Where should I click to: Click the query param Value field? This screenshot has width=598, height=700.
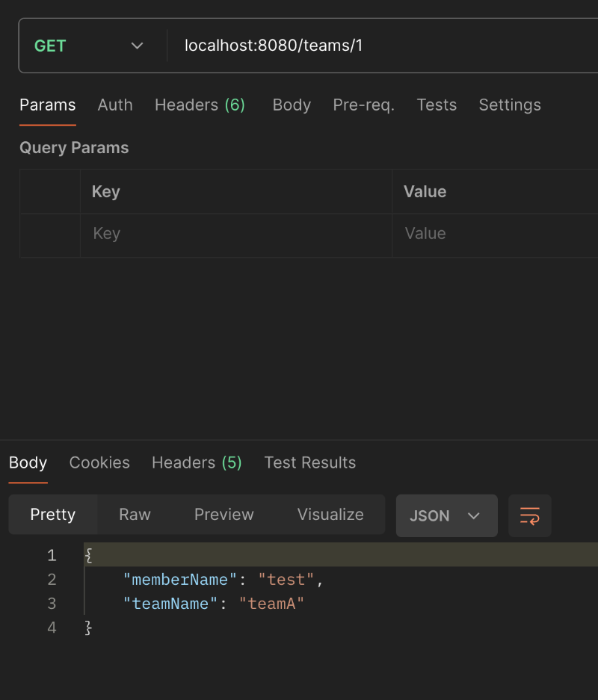493,234
